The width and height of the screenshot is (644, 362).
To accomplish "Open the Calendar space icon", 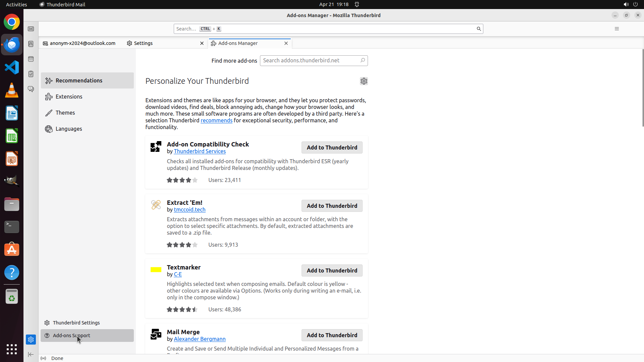I will point(31,59).
